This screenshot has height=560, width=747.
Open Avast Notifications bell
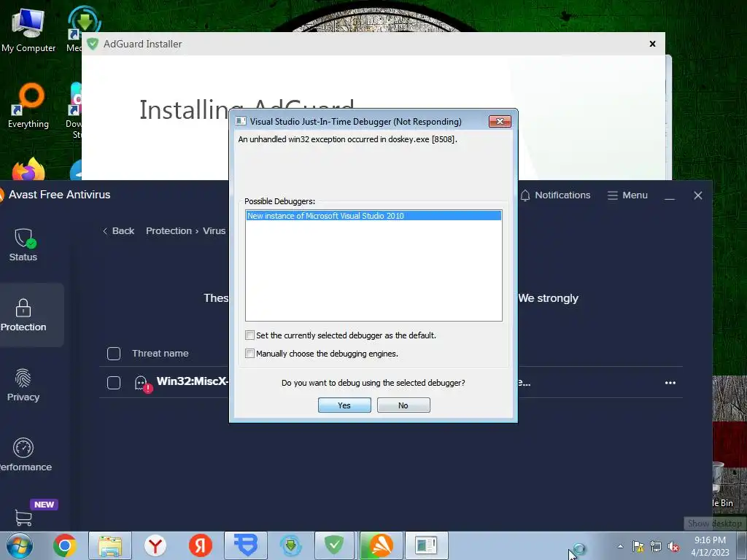[x=555, y=195]
